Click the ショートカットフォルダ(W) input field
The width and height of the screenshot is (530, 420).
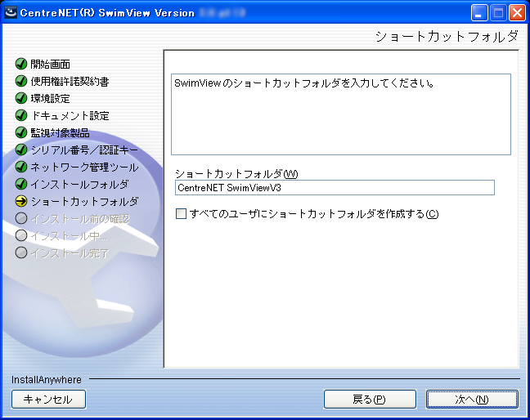tap(335, 187)
